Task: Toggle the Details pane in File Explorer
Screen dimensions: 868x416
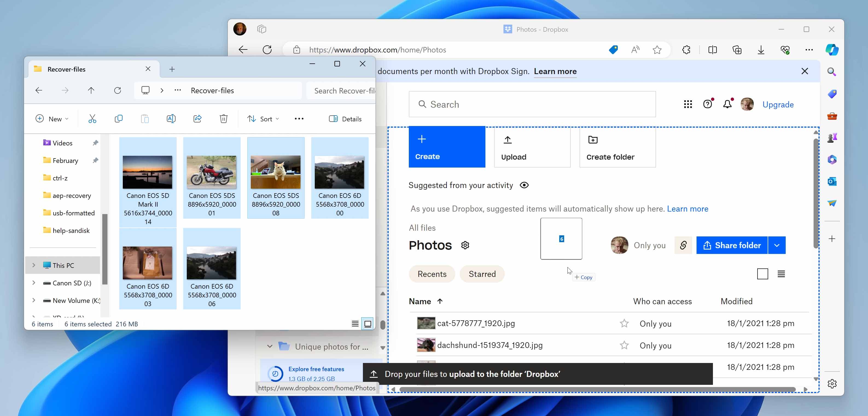Action: [x=345, y=119]
